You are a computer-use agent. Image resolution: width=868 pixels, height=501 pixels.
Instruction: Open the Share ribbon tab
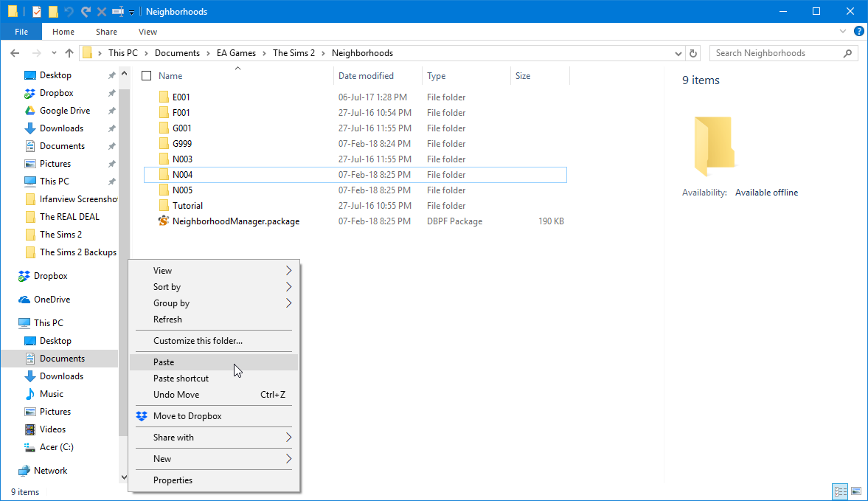(106, 32)
